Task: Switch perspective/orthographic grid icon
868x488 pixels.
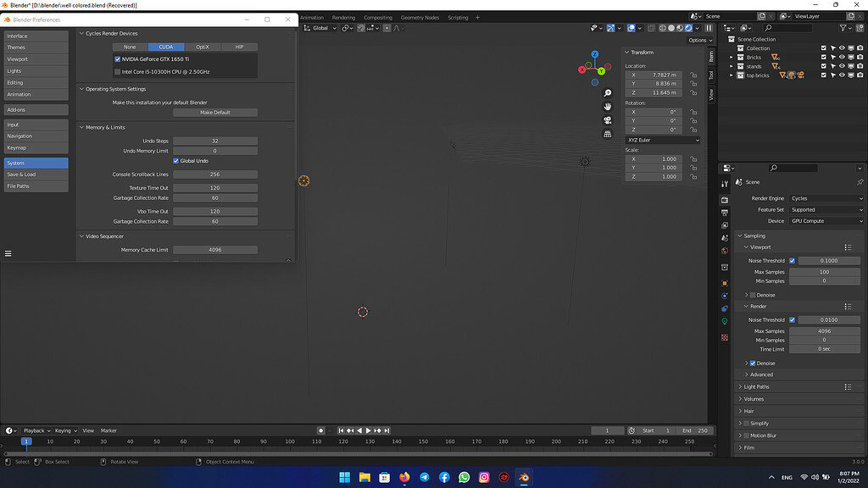Action: (607, 134)
